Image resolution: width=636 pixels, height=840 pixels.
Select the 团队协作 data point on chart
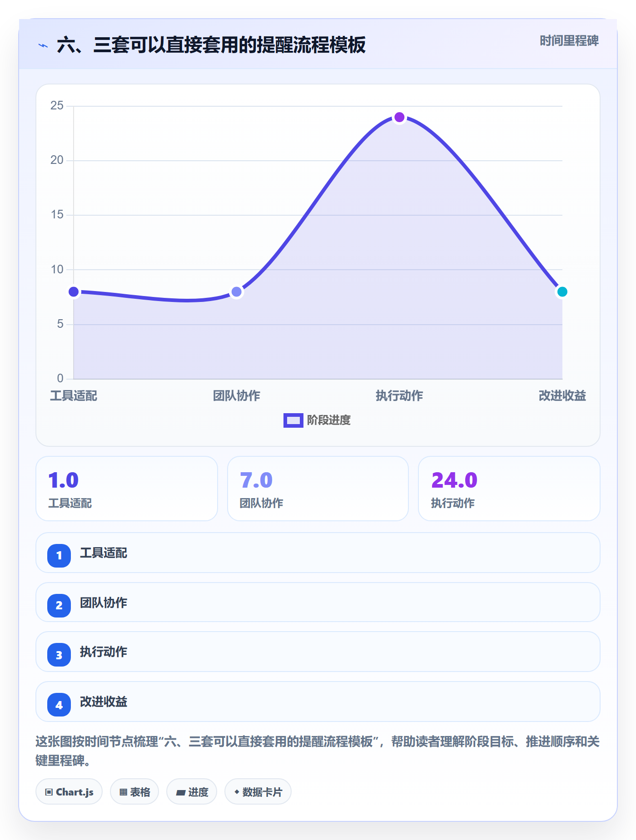(x=237, y=292)
